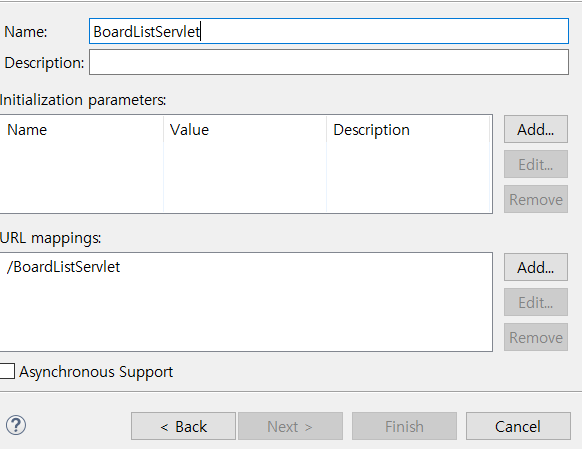The height and width of the screenshot is (449, 582).
Task: Open the help question mark icon
Action: pyautogui.click(x=16, y=425)
